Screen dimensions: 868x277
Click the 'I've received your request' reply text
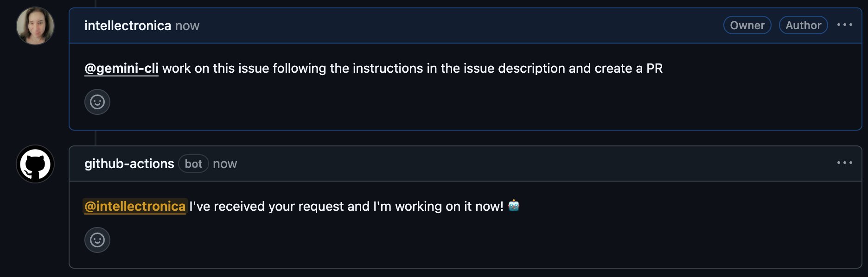278,207
